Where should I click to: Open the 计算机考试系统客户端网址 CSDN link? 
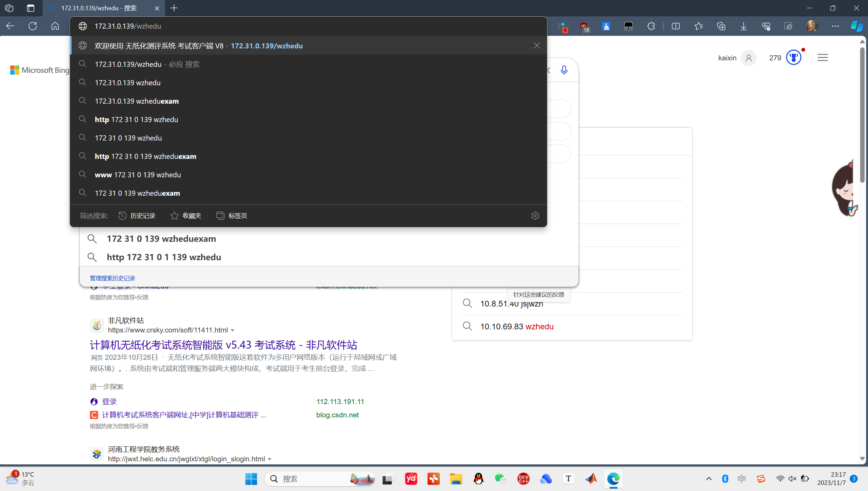tap(184, 415)
